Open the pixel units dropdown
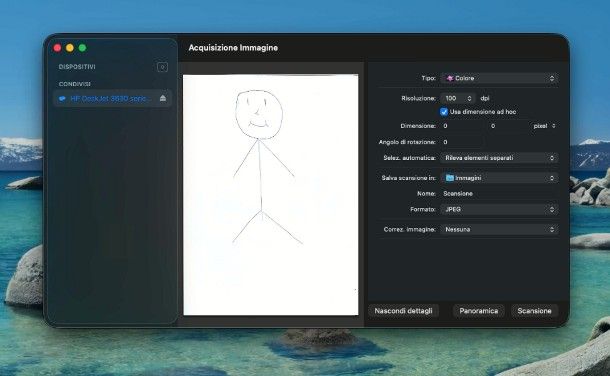610x376 pixels. [x=544, y=126]
